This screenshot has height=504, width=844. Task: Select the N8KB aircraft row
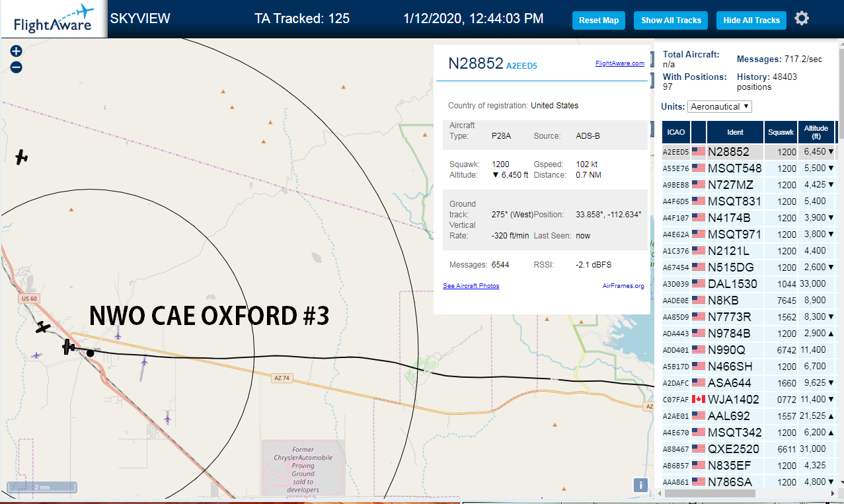point(749,300)
